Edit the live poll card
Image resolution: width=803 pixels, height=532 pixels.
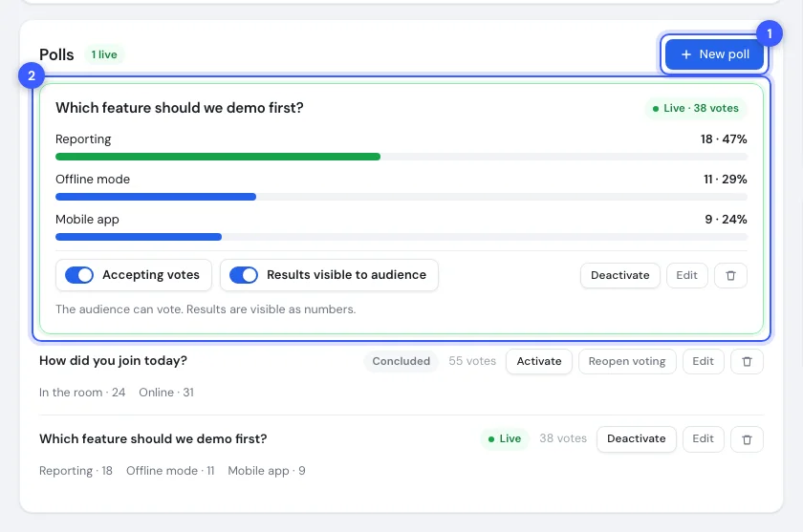[x=686, y=275]
